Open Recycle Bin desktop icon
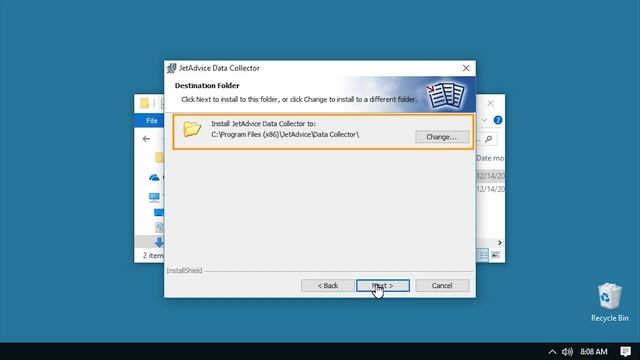The image size is (640, 360). (x=609, y=302)
